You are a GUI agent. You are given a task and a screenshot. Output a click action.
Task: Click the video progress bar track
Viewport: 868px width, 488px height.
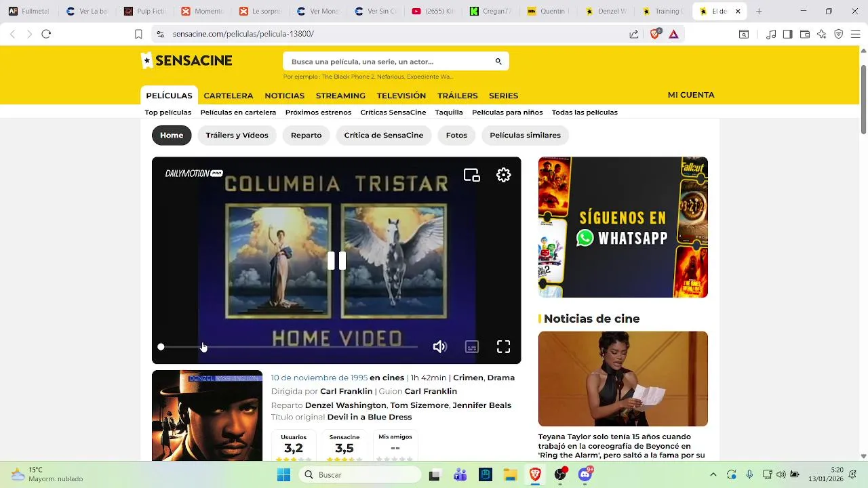[x=289, y=347]
